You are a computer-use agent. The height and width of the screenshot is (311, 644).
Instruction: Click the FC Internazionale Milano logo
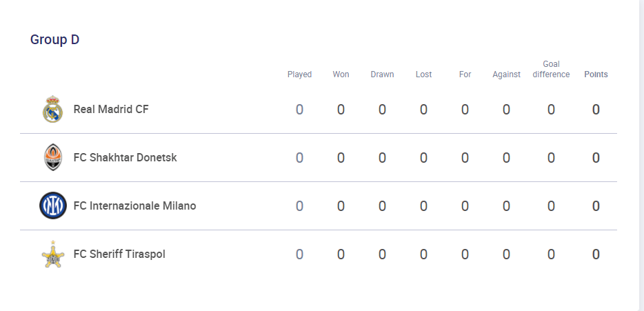point(53,205)
